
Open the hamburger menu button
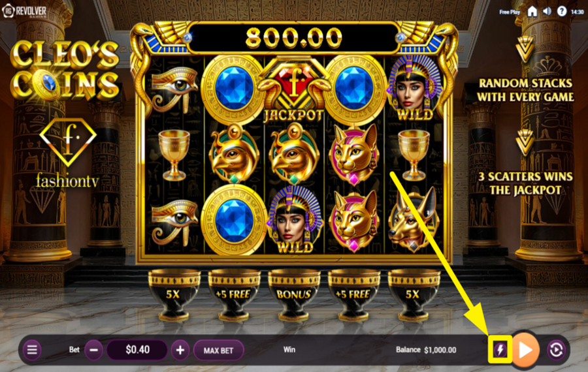coord(32,350)
